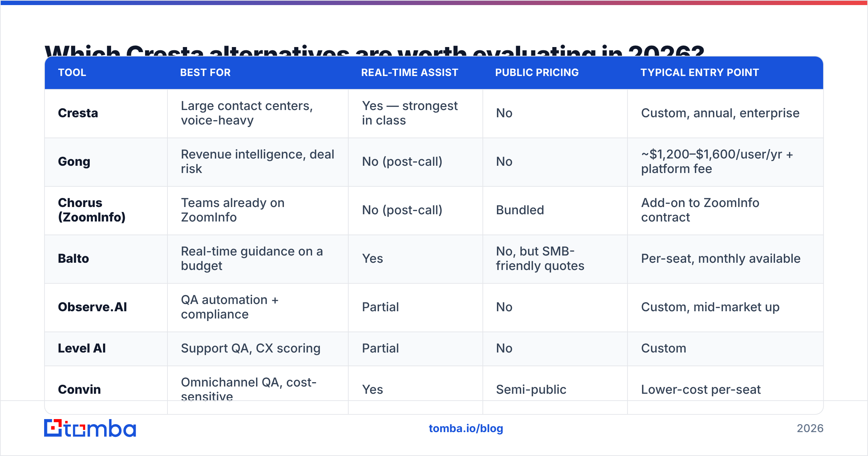The image size is (868, 456).
Task: Click the Level AI tool name
Action: point(82,349)
